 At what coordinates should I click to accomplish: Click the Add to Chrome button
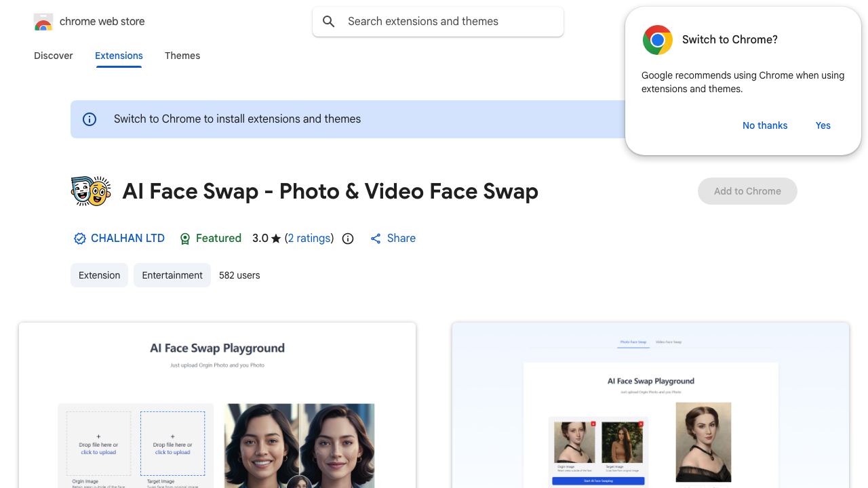click(747, 191)
